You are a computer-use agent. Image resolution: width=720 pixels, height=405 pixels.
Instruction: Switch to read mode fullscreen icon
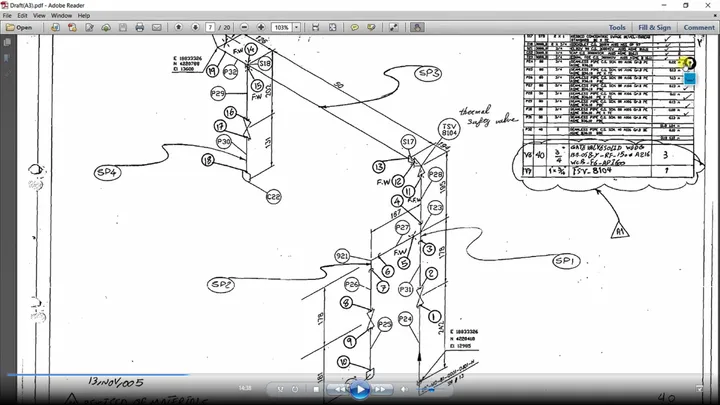pos(394,28)
